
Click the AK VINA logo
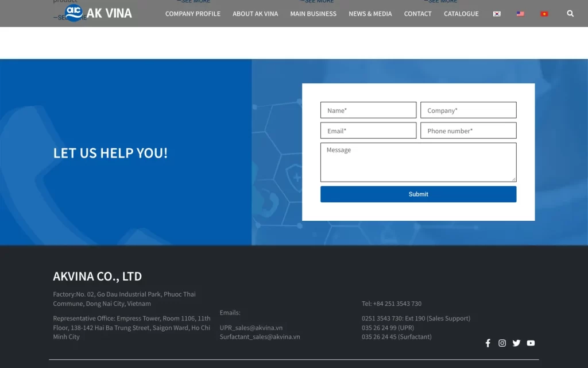point(98,13)
